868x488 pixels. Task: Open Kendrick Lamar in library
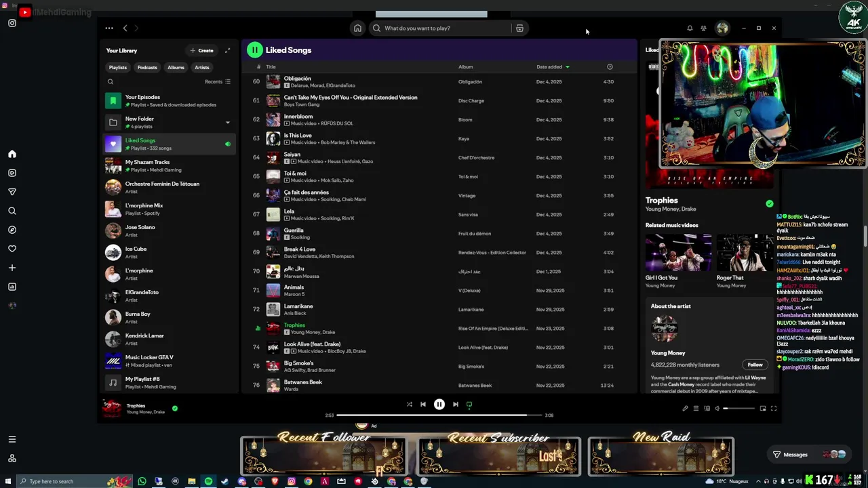click(170, 340)
